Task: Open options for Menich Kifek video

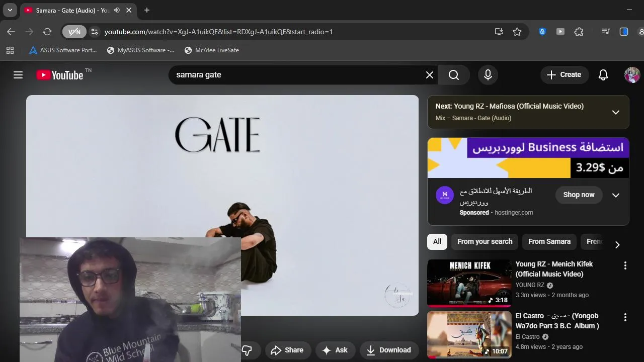Action: (625, 265)
